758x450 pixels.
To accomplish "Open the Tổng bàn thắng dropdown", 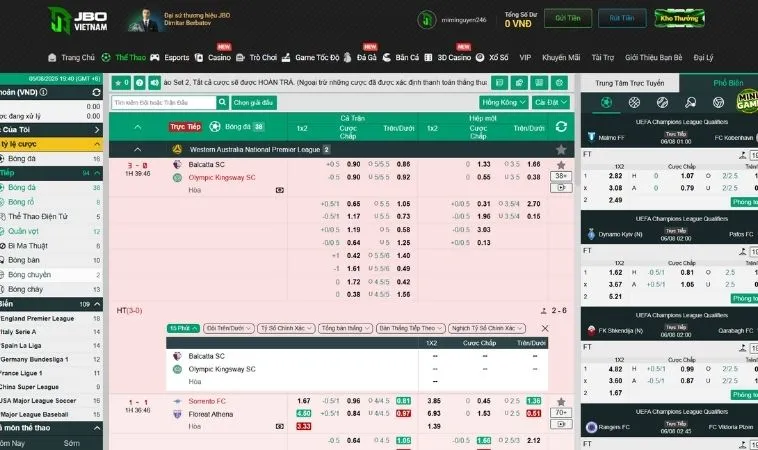I will [345, 328].
